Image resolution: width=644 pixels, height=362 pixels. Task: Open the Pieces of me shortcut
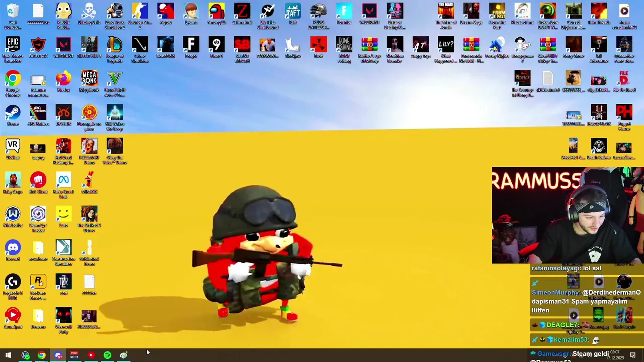522,14
